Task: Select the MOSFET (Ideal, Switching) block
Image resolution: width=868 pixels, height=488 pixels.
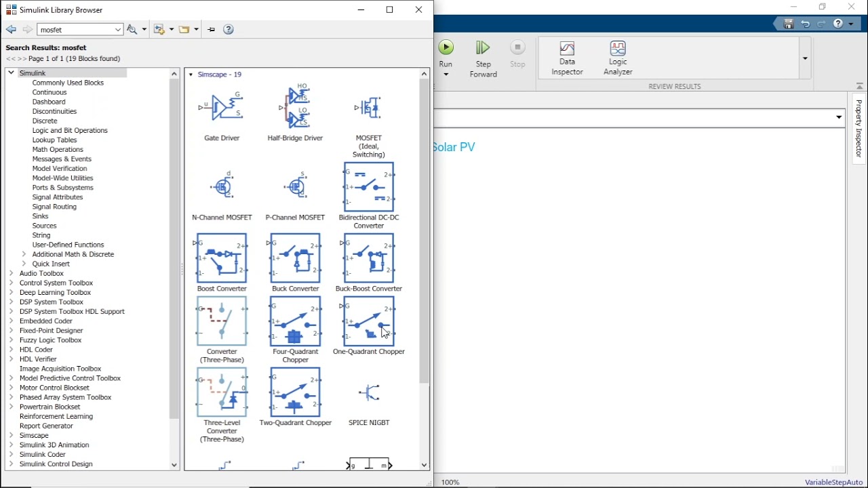Action: (x=368, y=108)
